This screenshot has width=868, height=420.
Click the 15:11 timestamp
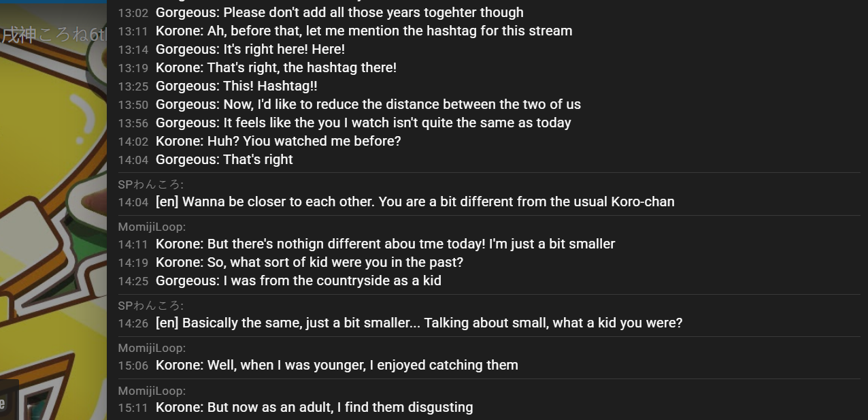click(x=133, y=408)
